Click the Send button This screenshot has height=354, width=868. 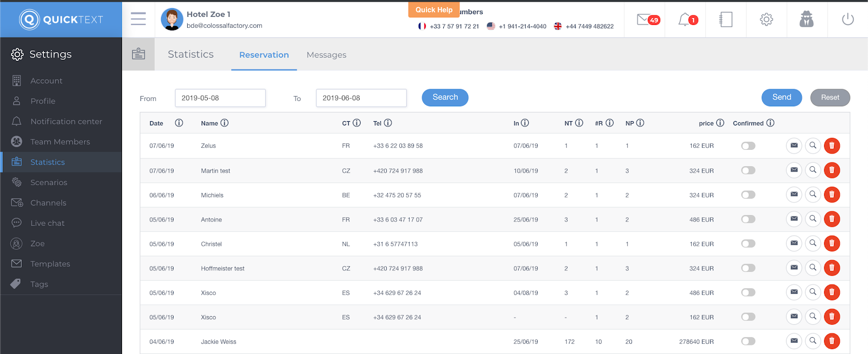pos(782,97)
